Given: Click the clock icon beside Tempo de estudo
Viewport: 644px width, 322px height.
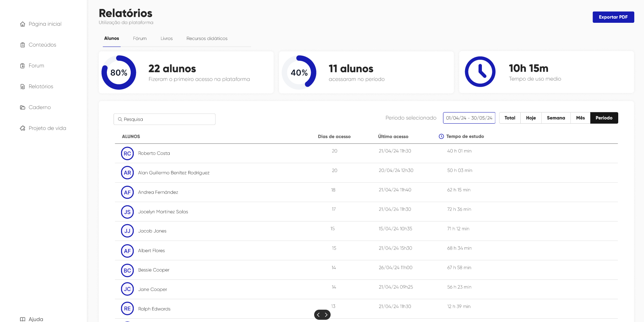Looking at the screenshot, I should [441, 137].
